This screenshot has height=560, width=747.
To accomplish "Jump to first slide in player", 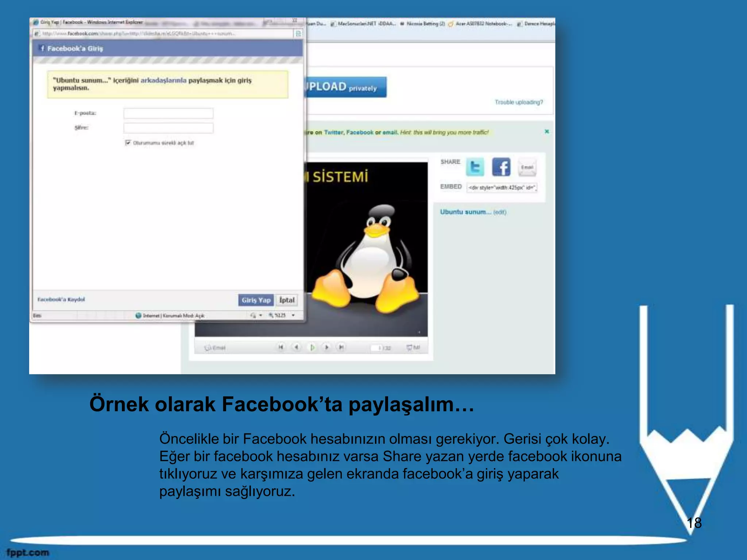I will click(280, 347).
